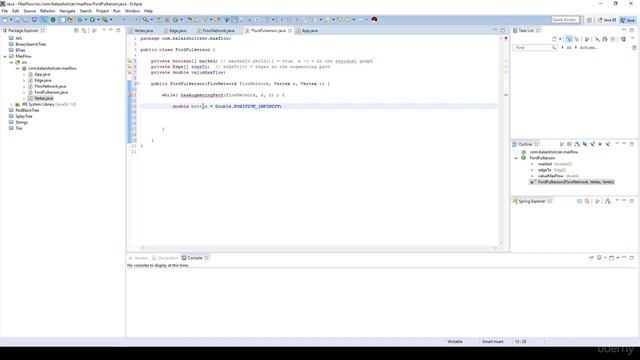
Task: Click the Activate link in Task List
Action: click(x=589, y=48)
